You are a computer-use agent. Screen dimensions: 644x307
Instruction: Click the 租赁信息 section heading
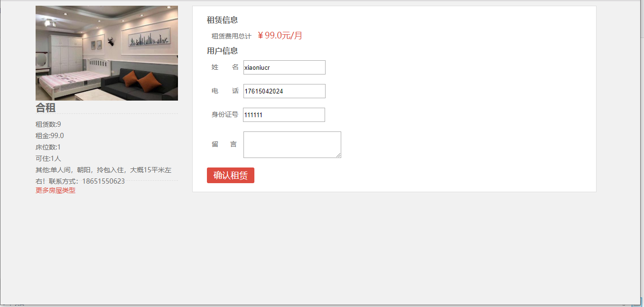(222, 20)
